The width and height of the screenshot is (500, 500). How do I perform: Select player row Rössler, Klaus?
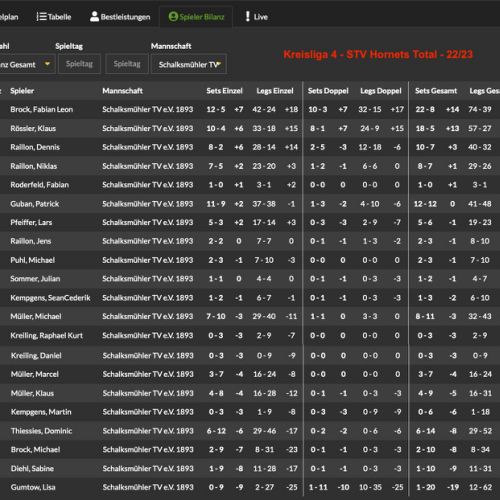pyautogui.click(x=250, y=128)
